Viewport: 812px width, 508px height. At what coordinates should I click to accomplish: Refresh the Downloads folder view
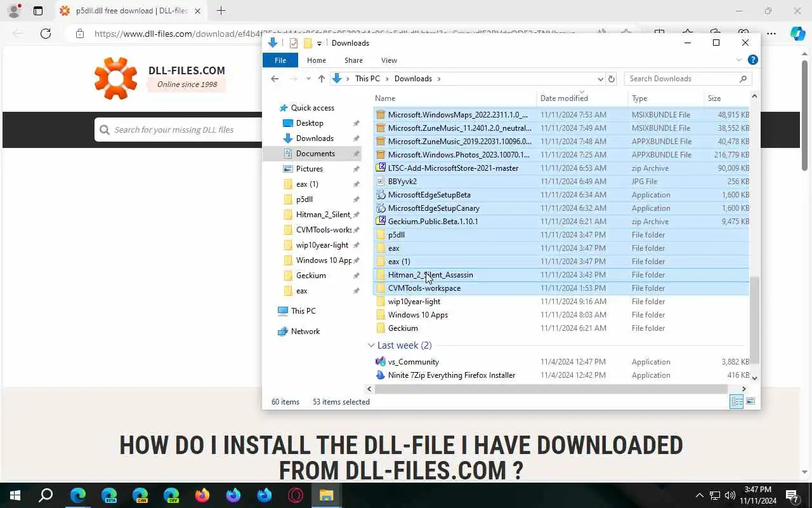click(x=612, y=79)
